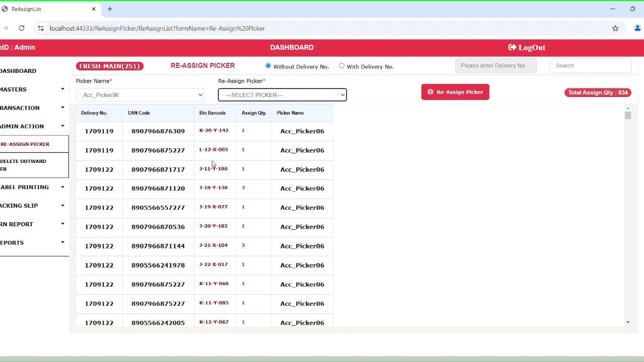
Task: Click inside the Search input field
Action: click(590, 65)
